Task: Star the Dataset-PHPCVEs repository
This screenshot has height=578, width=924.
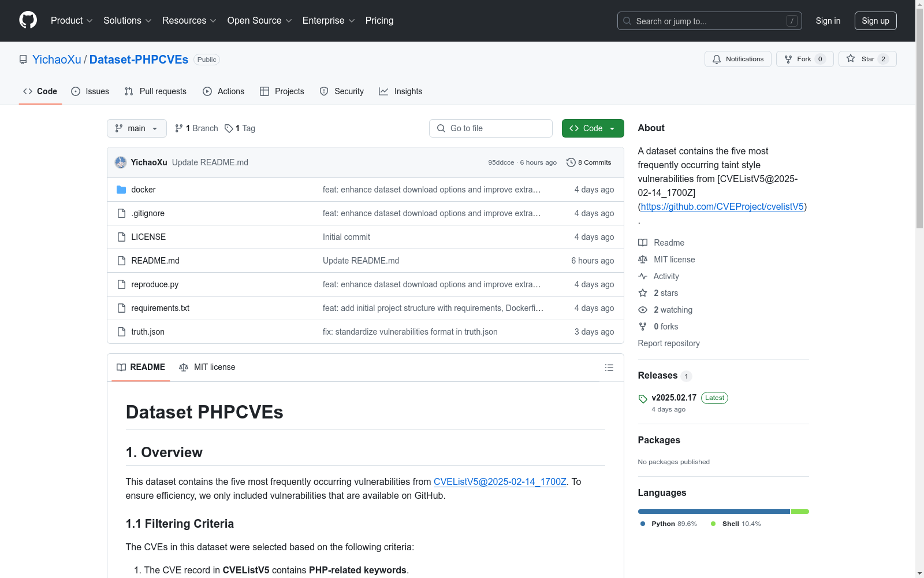Action: pyautogui.click(x=867, y=59)
